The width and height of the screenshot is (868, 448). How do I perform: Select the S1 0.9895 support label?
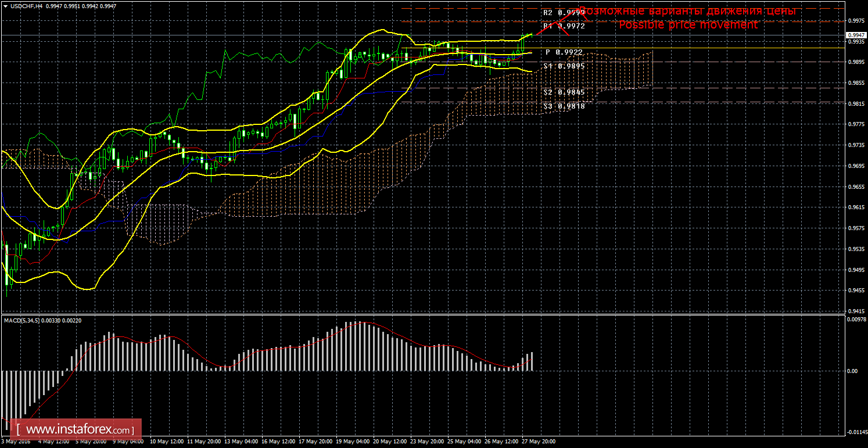tap(564, 66)
